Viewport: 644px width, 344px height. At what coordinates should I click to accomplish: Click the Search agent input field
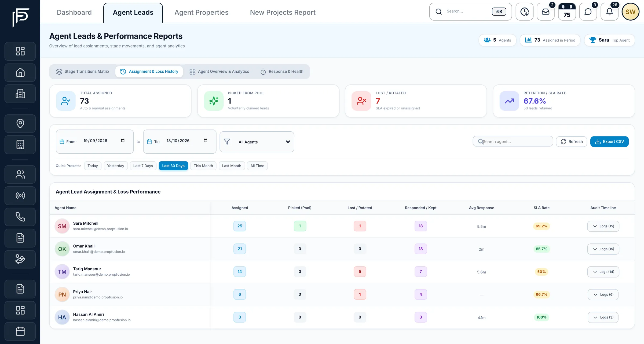pyautogui.click(x=513, y=141)
